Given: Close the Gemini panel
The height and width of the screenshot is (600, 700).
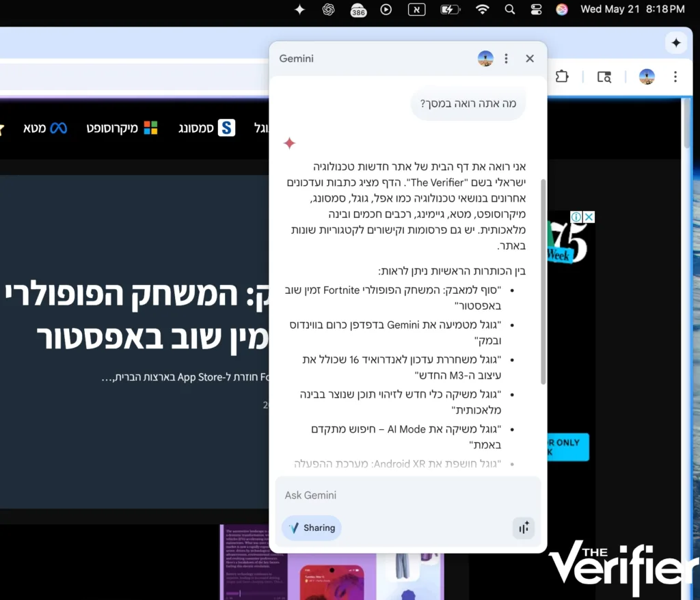Looking at the screenshot, I should 530,59.
